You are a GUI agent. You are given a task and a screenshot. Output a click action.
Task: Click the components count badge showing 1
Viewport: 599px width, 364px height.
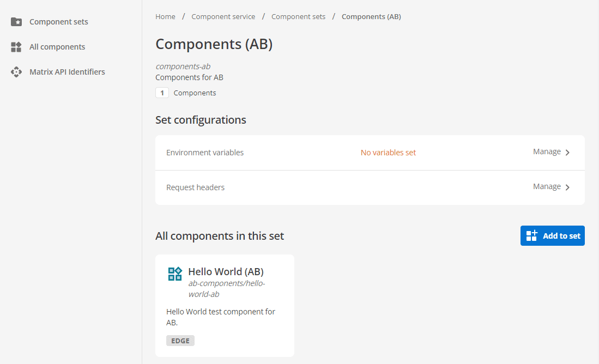point(162,93)
